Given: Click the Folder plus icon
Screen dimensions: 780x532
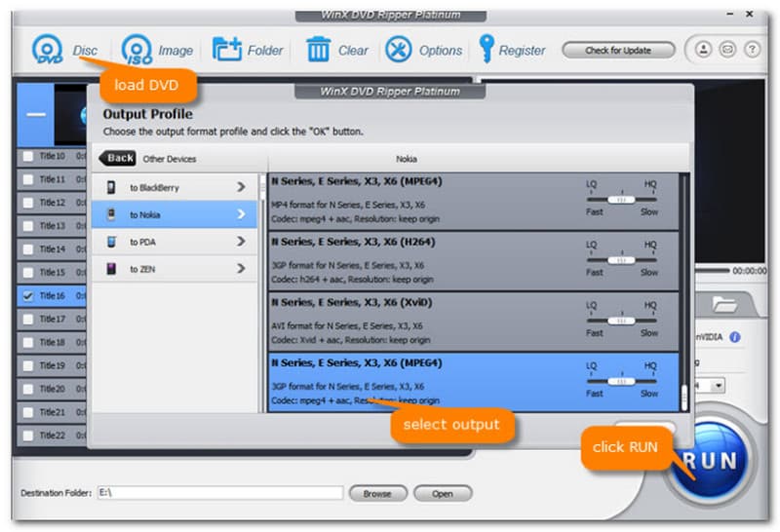Looking at the screenshot, I should pos(227,50).
